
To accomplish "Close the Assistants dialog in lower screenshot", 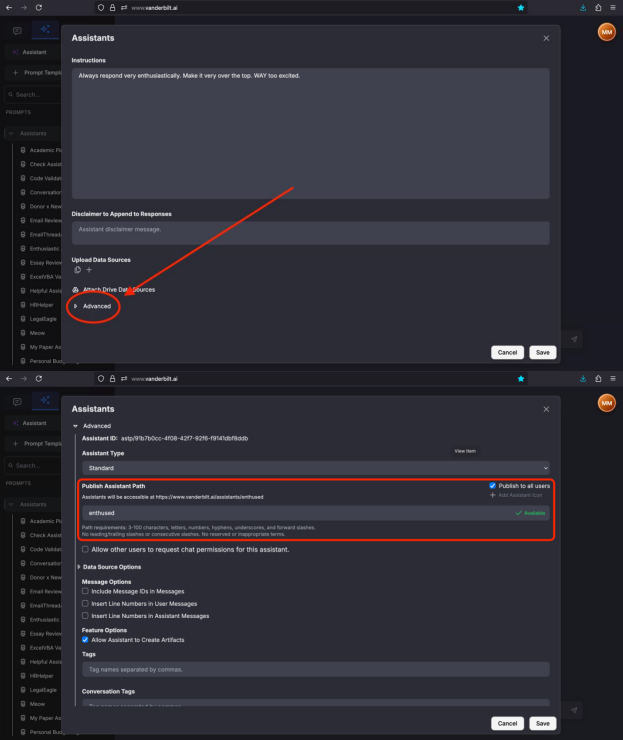I will coord(546,409).
